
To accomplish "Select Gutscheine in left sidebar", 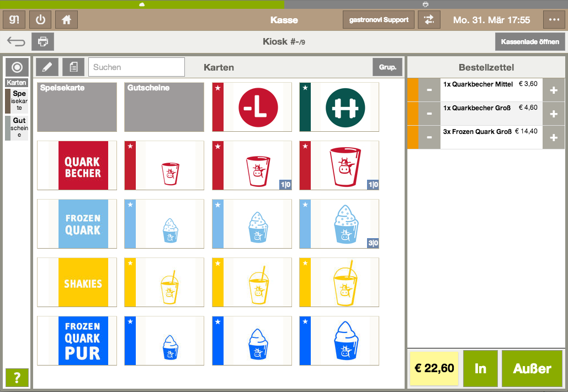I will 17,128.
